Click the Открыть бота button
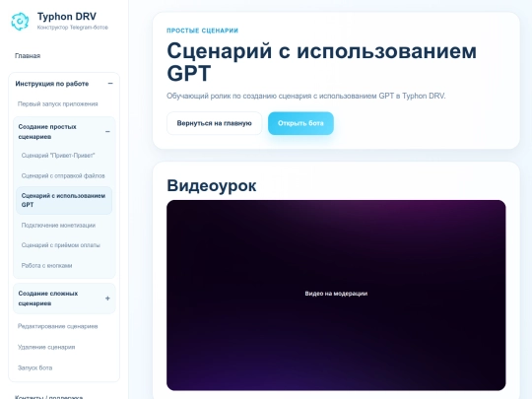 point(300,123)
